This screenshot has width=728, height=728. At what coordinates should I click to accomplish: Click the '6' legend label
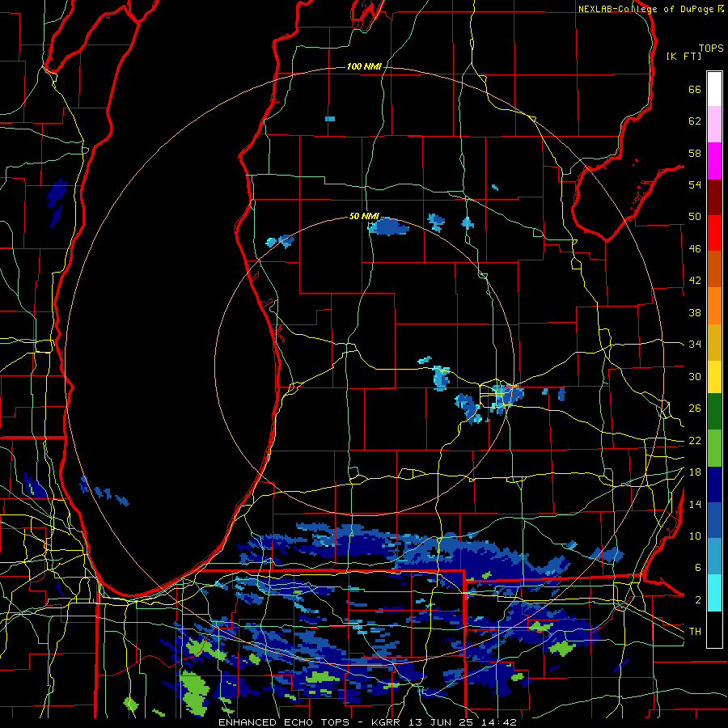point(698,568)
